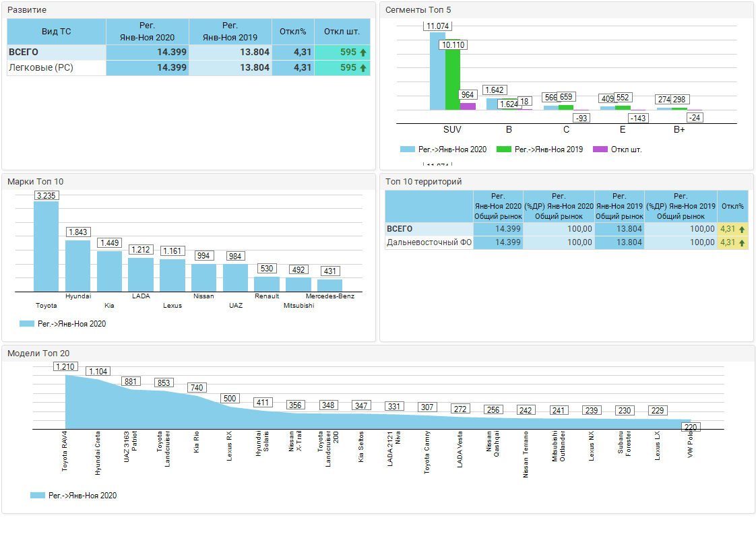Image resolution: width=756 pixels, height=534 pixels.
Task: Select the Модели Топ 20 panel title
Action: [38, 354]
